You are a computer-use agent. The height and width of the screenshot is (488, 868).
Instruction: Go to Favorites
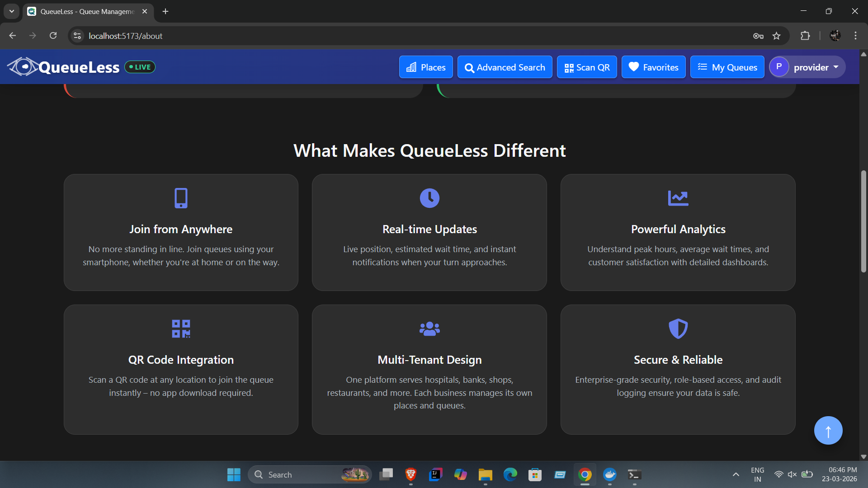pos(654,67)
